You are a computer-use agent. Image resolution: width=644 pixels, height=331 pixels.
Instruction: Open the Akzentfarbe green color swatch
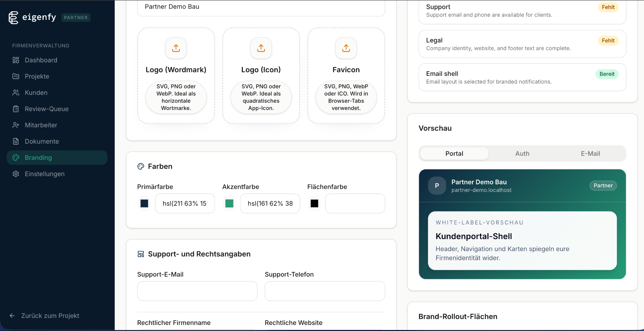point(229,203)
